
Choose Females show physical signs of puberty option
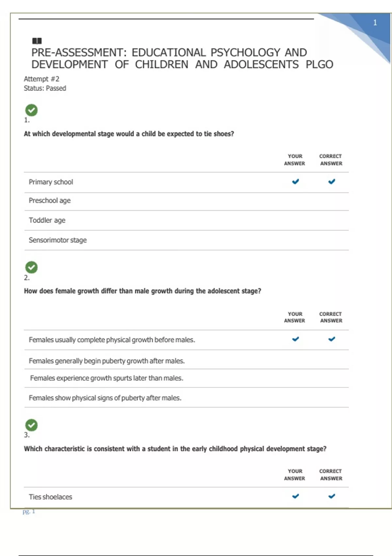point(105,398)
